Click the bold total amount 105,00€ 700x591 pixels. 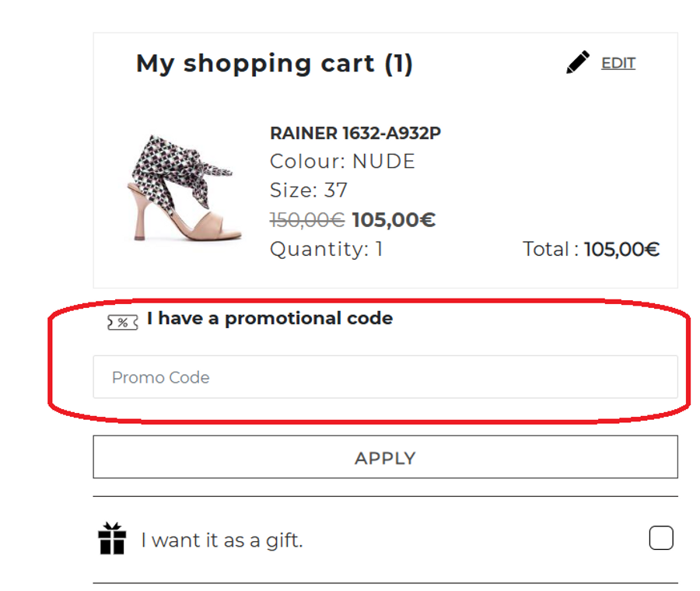621,250
